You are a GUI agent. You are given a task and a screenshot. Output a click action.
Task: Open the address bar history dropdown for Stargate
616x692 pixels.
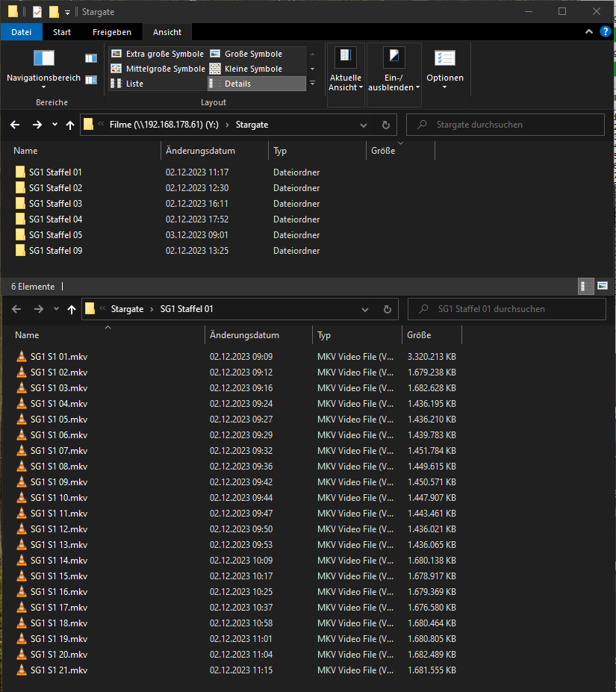coord(364,125)
